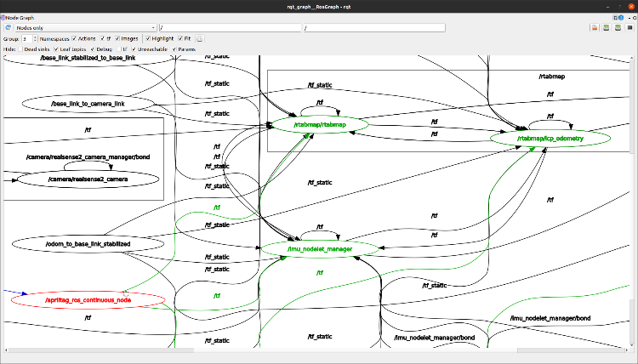Click the load DOT graph file icon
Screen dimensions: 638x364
tap(594, 28)
